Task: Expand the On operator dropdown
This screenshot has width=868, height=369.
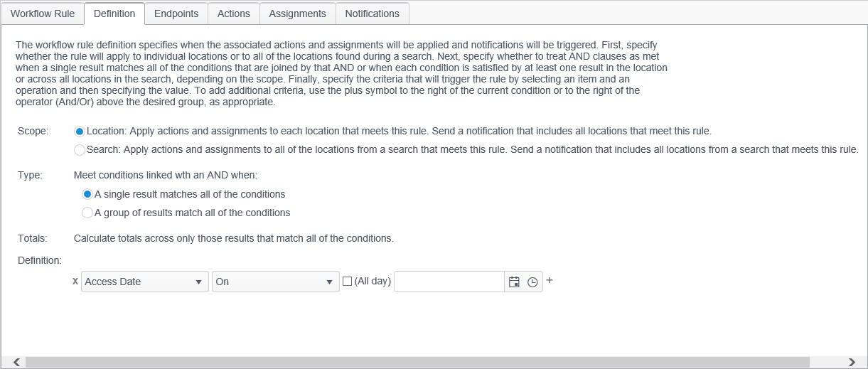Action: tap(275, 282)
